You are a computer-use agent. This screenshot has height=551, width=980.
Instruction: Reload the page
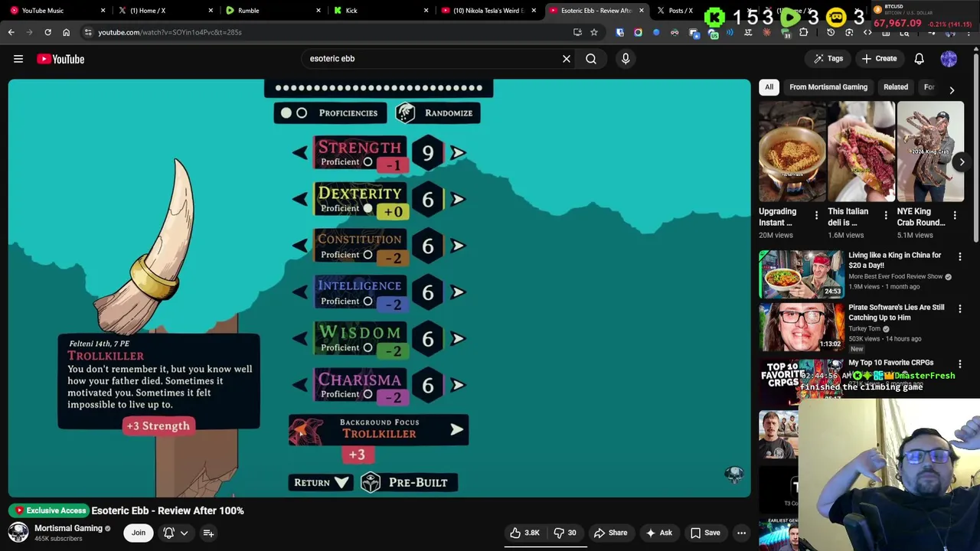[x=47, y=32]
